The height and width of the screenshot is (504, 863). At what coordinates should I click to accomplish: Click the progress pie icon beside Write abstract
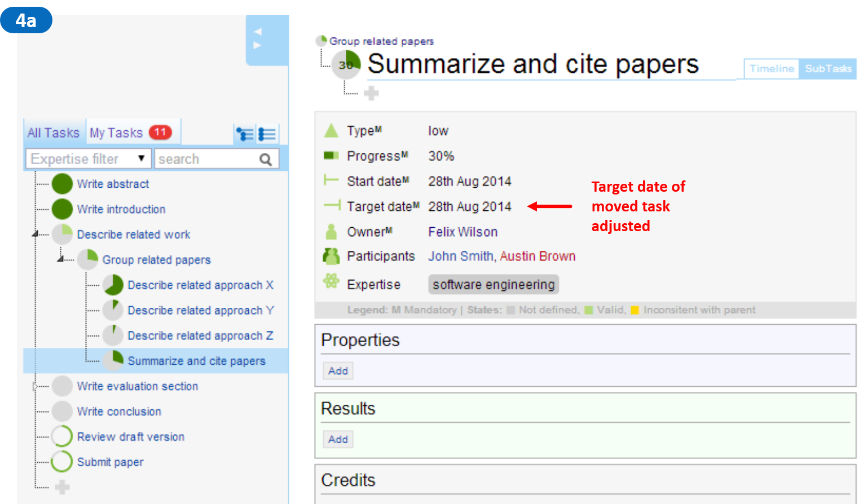[62, 184]
